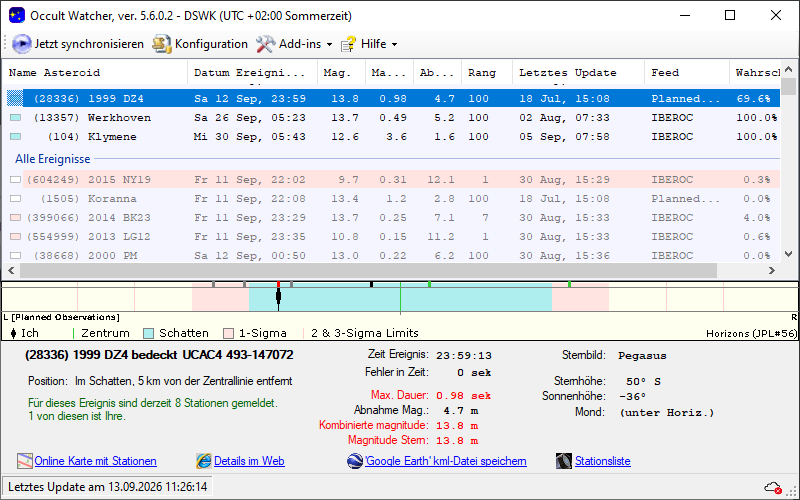Screen dimensions: 800x500
Task: Open the Details im Web link
Action: [x=249, y=461]
